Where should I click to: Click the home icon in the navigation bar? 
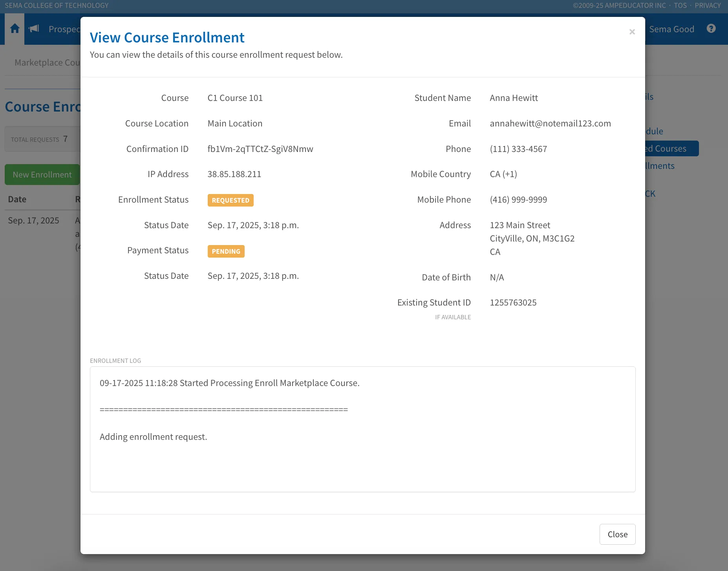tap(15, 29)
